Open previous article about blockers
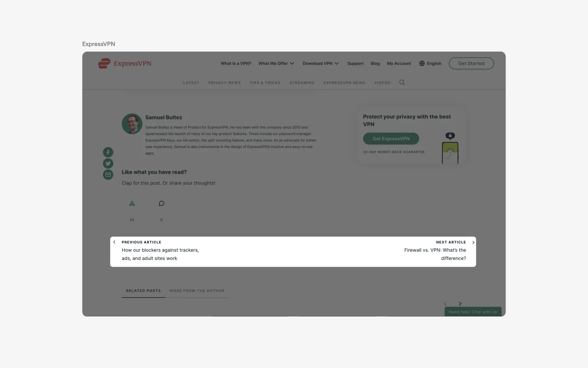Image resolution: width=588 pixels, height=368 pixels. point(160,254)
